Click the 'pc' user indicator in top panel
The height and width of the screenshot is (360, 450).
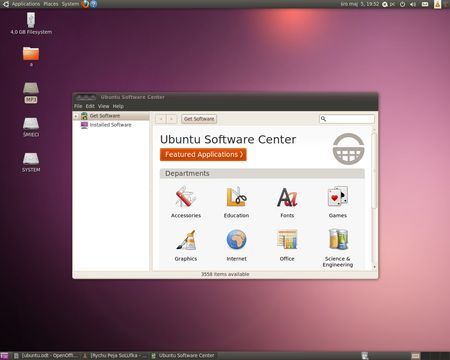[x=388, y=4]
